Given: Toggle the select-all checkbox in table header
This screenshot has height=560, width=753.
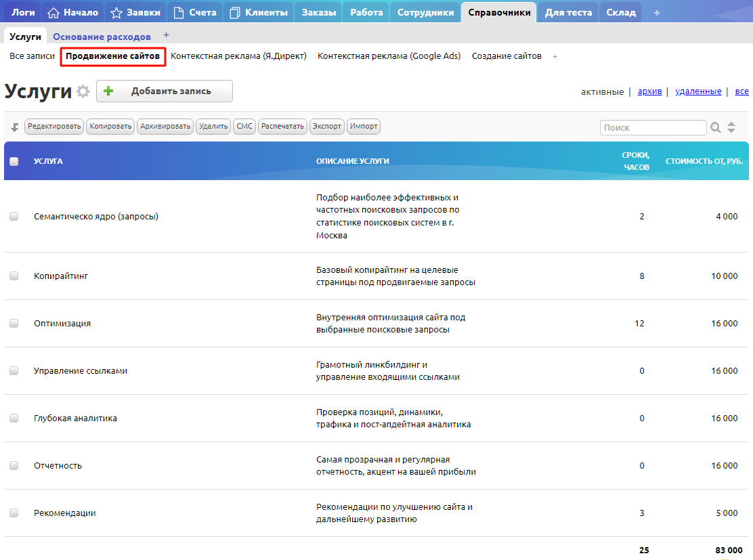Looking at the screenshot, I should (x=14, y=161).
